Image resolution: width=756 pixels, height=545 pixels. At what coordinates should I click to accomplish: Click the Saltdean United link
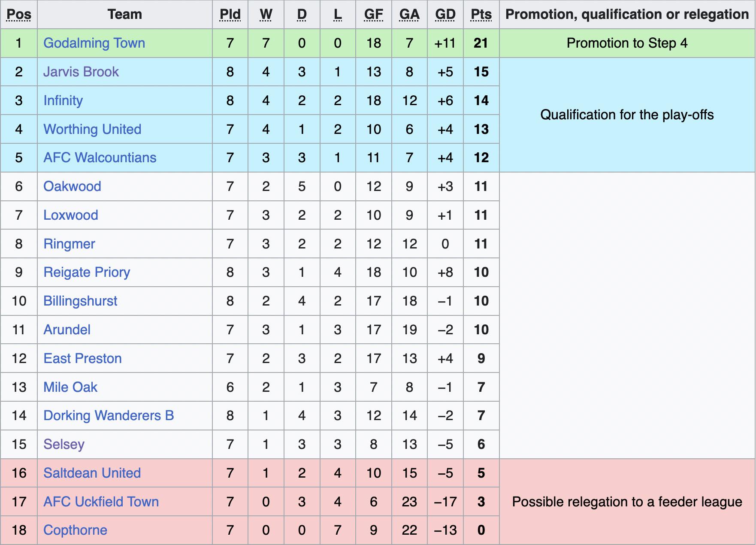coord(92,473)
